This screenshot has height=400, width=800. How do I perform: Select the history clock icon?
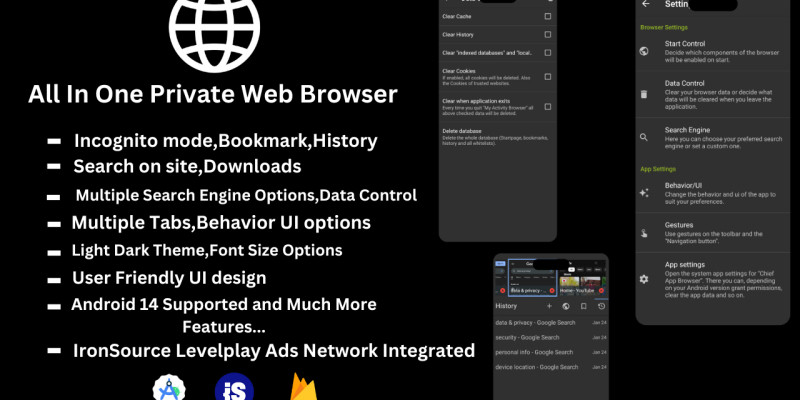coord(599,305)
